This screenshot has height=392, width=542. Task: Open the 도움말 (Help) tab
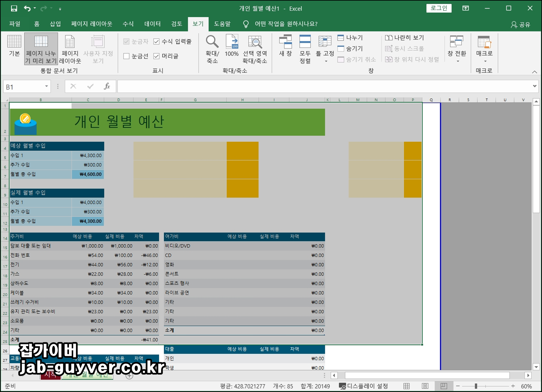click(x=222, y=24)
